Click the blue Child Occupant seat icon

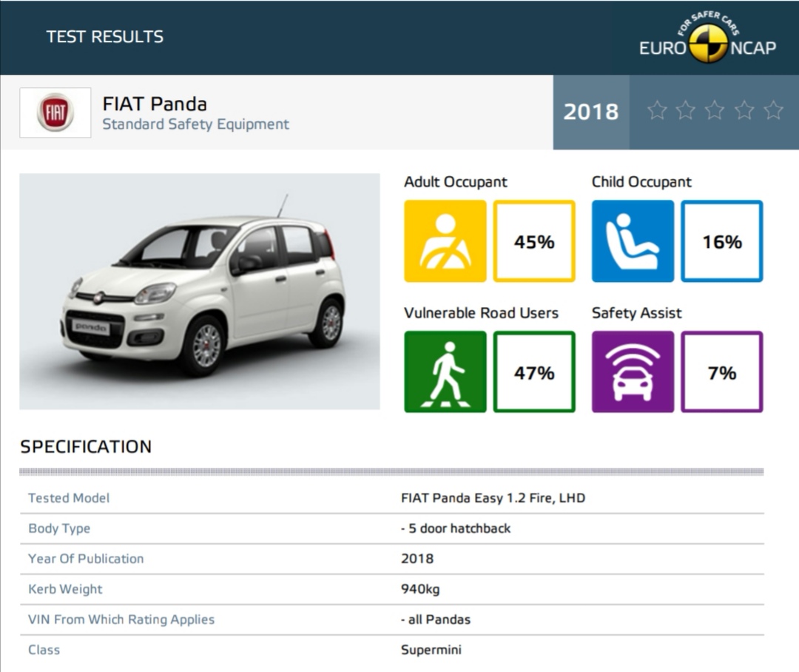pyautogui.click(x=633, y=241)
